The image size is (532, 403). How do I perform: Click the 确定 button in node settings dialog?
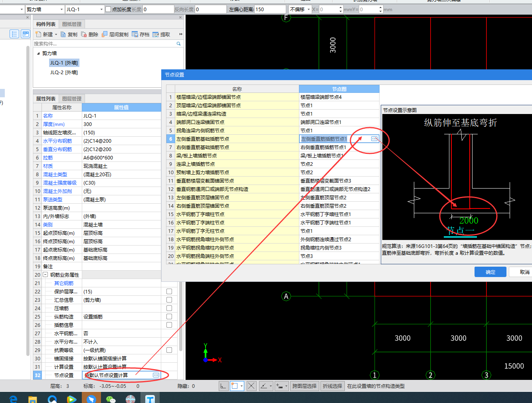click(x=490, y=272)
